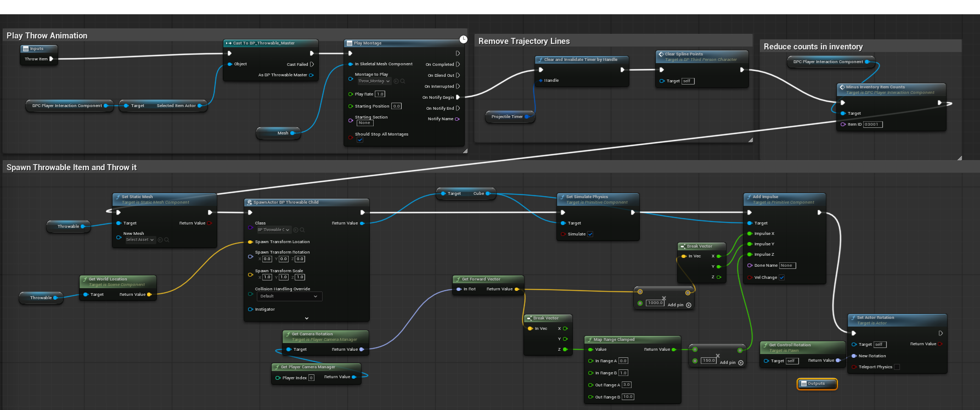Image resolution: width=980 pixels, height=410 pixels.
Task: Browse magnifier icon beside BP Throwable class
Action: coord(302,230)
